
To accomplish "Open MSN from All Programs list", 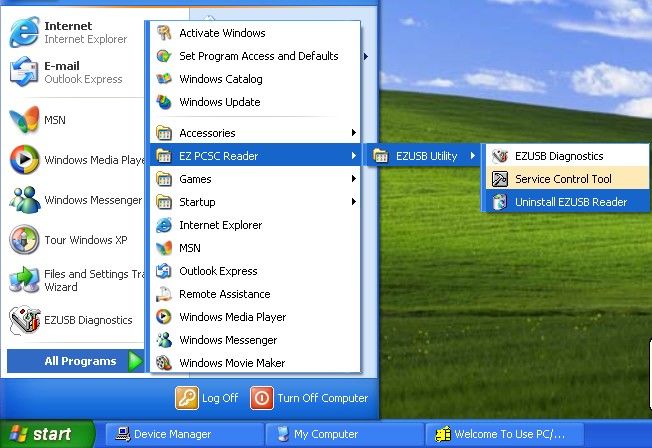I will click(255, 248).
